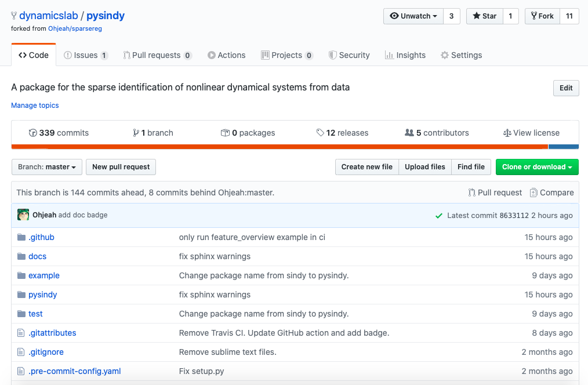588x385 pixels.
Task: Click the fork count 11
Action: pyautogui.click(x=569, y=16)
